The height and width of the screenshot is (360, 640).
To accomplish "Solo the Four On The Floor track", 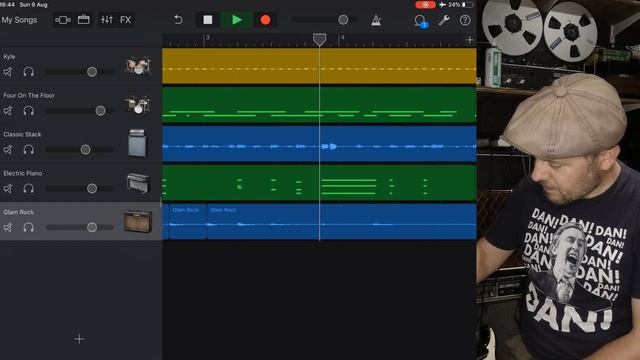I will click(x=29, y=111).
